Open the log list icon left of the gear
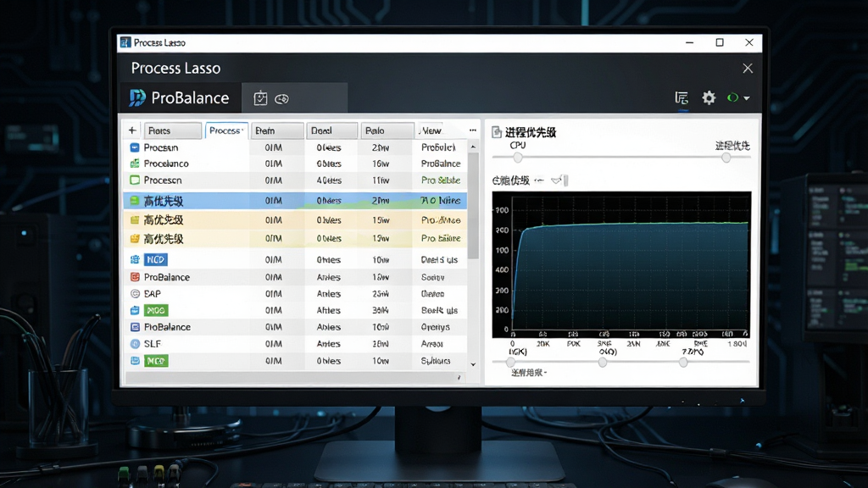868x488 pixels. click(682, 98)
